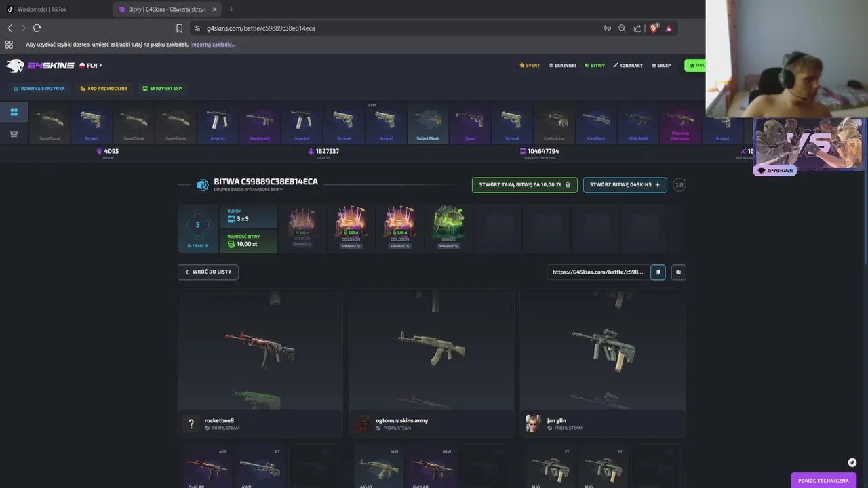The height and width of the screenshot is (488, 868).
Task: Open the PLN currency dropdown
Action: (x=91, y=66)
